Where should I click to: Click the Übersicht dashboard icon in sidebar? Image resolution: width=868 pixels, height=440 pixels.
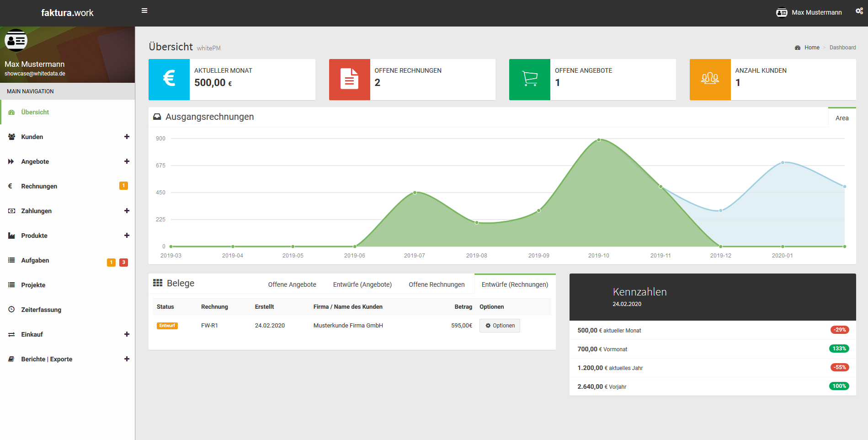pyautogui.click(x=11, y=112)
